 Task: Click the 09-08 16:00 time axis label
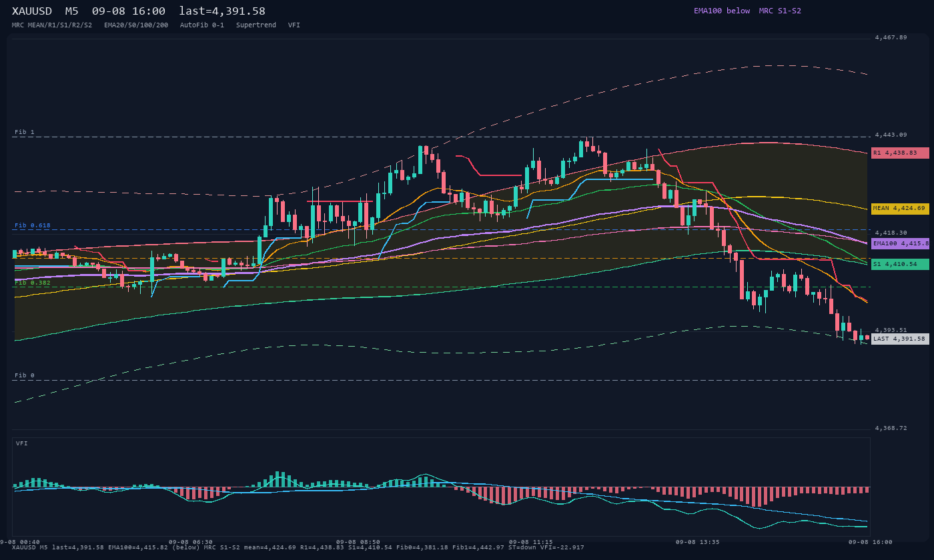[x=870, y=542]
